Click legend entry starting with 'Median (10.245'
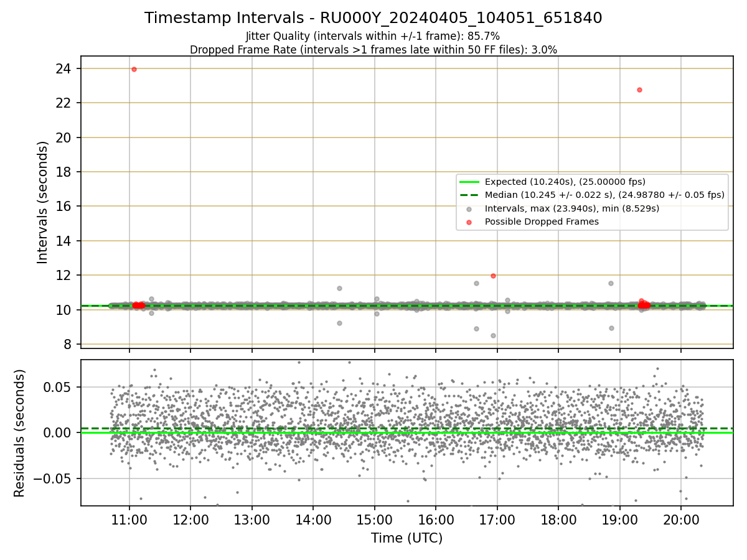747x560 pixels. pos(604,195)
